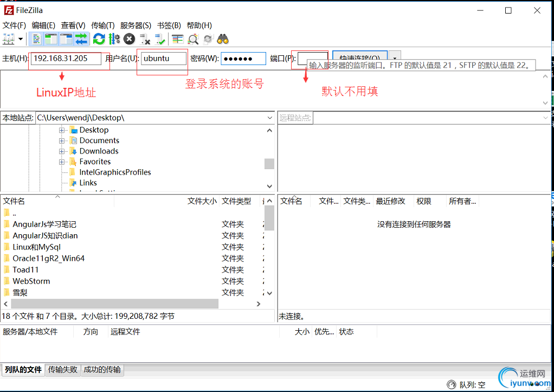Open the 服务器(S) menu

136,25
